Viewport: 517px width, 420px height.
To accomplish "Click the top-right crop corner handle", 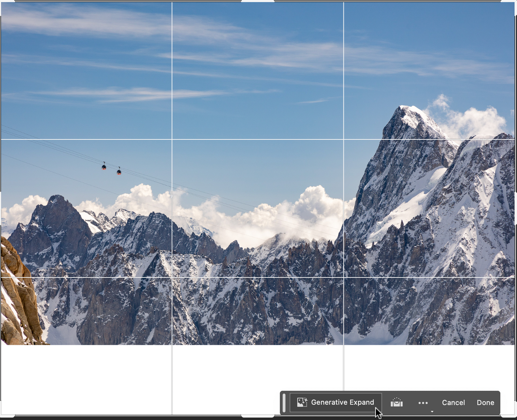I will pyautogui.click(x=514, y=3).
